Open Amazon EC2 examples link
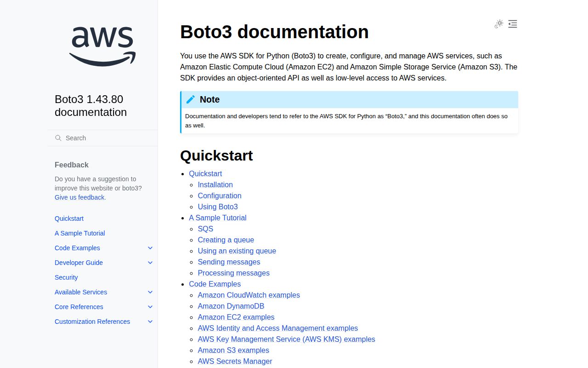Image resolution: width=588 pixels, height=368 pixels. (236, 317)
